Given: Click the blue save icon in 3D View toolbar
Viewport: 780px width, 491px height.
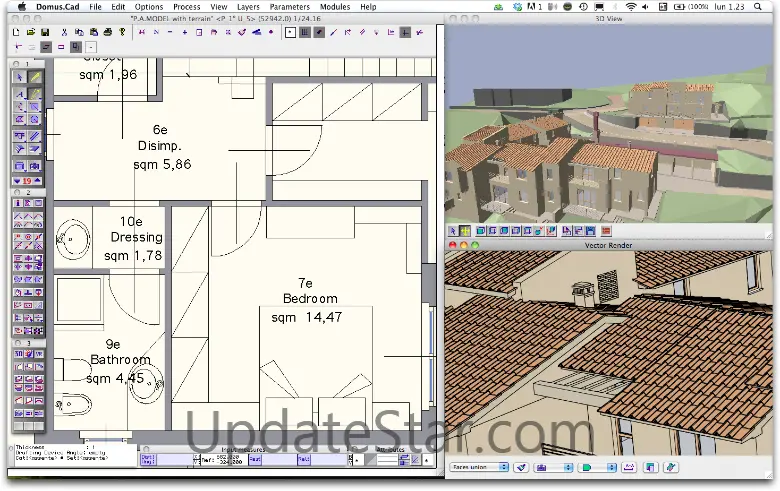Looking at the screenshot, I should coord(590,231).
